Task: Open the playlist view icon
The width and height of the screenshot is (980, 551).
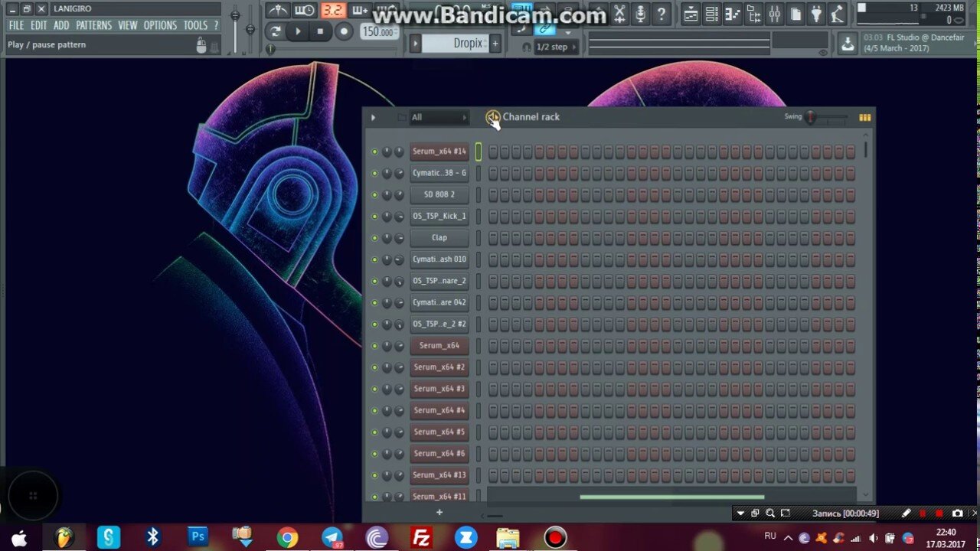Action: click(x=691, y=14)
